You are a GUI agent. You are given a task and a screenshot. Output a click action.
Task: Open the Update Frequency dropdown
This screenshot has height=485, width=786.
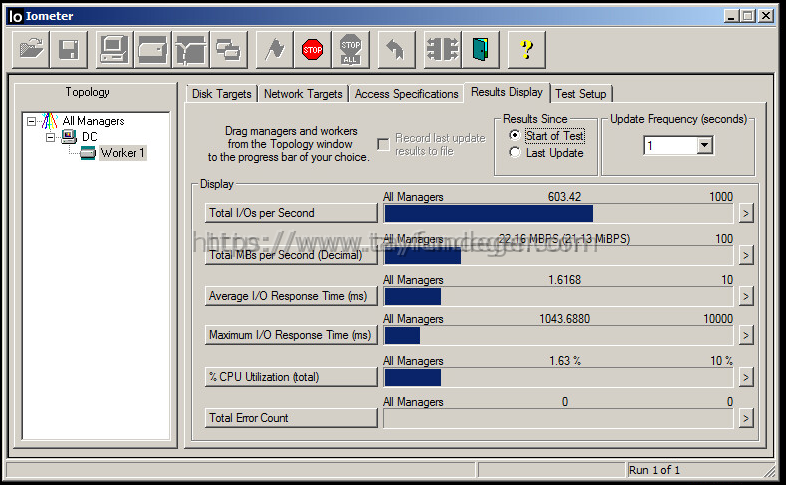pyautogui.click(x=704, y=145)
